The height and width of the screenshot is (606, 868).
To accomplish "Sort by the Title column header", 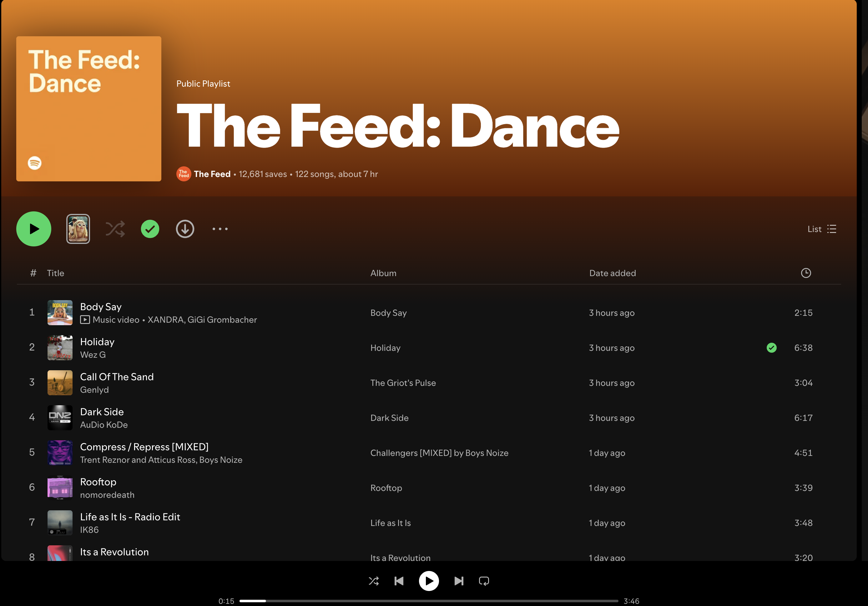I will click(55, 273).
